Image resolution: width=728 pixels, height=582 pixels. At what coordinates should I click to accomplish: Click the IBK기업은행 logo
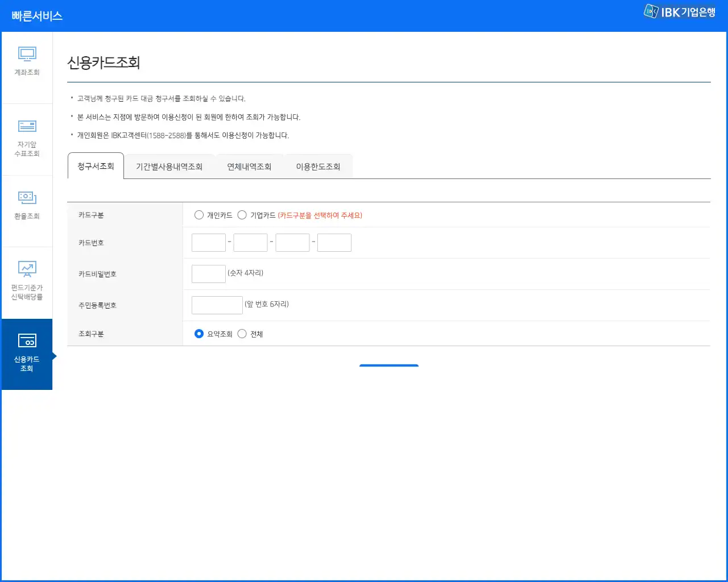pos(679,11)
